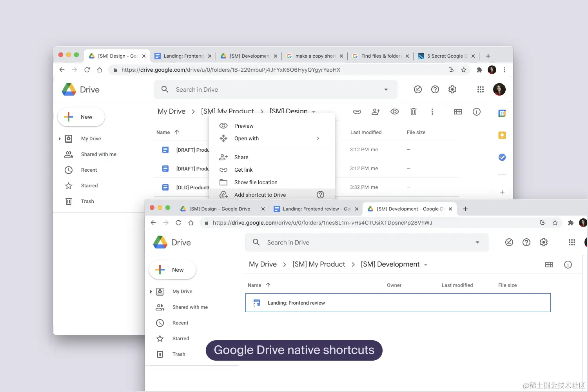Expand the My Drive tree in the back window

[x=60, y=139]
